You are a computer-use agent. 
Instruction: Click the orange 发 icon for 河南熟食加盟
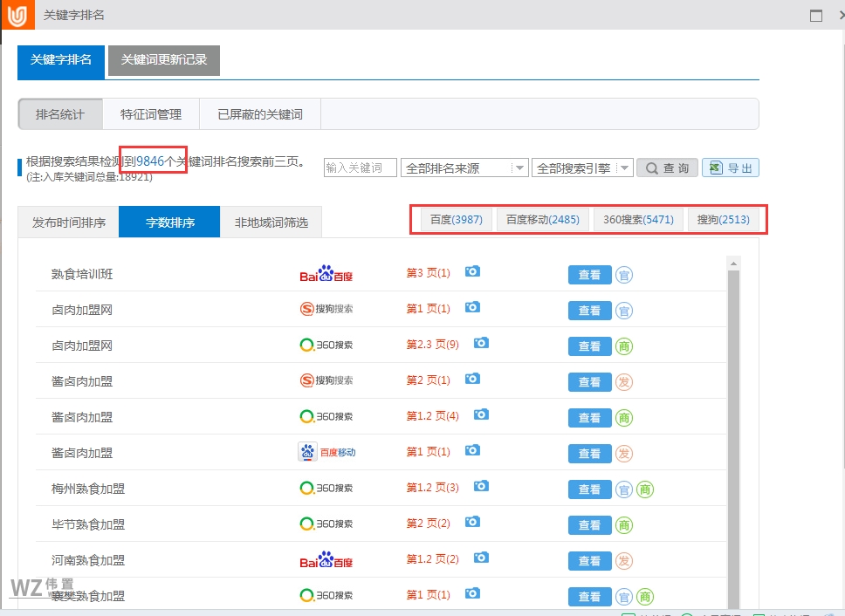point(624,561)
